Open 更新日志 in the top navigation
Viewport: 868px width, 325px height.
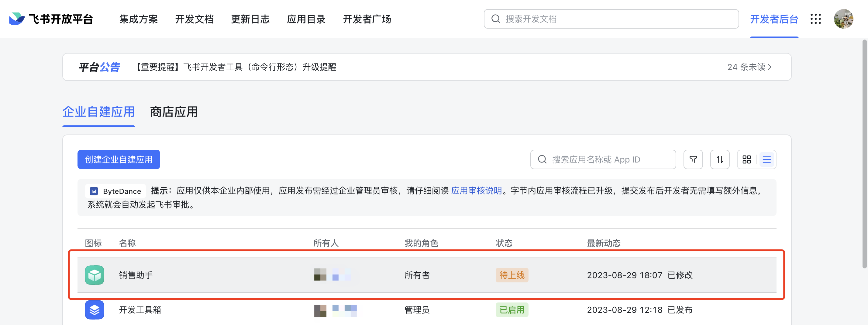pyautogui.click(x=250, y=19)
